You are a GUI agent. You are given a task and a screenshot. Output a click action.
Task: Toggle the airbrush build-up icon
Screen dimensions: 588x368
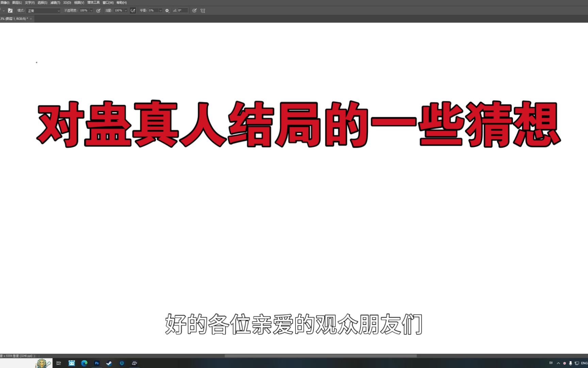(x=133, y=11)
